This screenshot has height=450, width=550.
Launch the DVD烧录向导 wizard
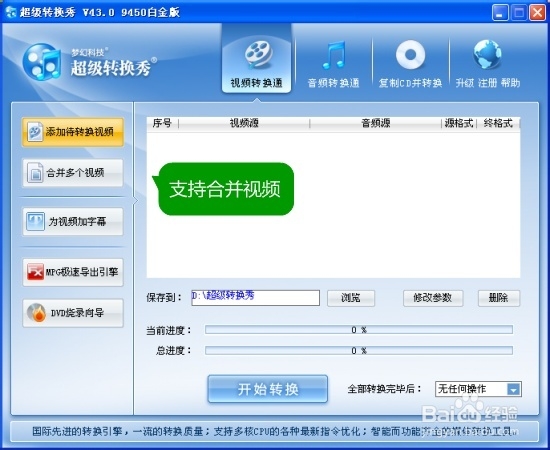(73, 313)
